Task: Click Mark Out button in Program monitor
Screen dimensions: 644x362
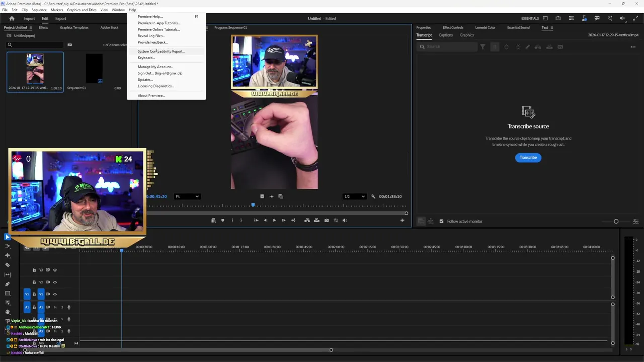Action: 241,220
